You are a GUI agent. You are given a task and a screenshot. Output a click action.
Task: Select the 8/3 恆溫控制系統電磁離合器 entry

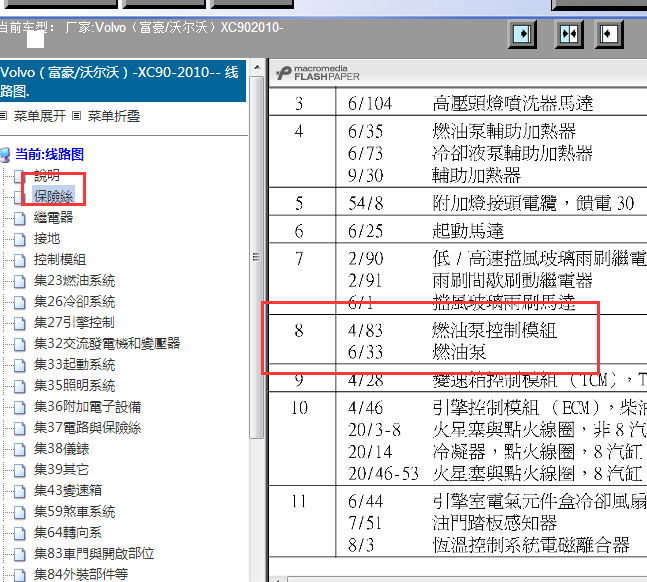(489, 545)
